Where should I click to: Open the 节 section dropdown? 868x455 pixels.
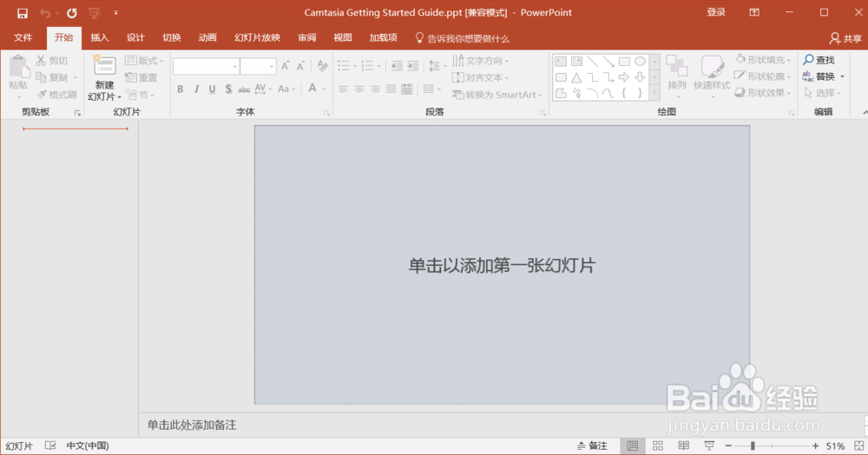[140, 95]
